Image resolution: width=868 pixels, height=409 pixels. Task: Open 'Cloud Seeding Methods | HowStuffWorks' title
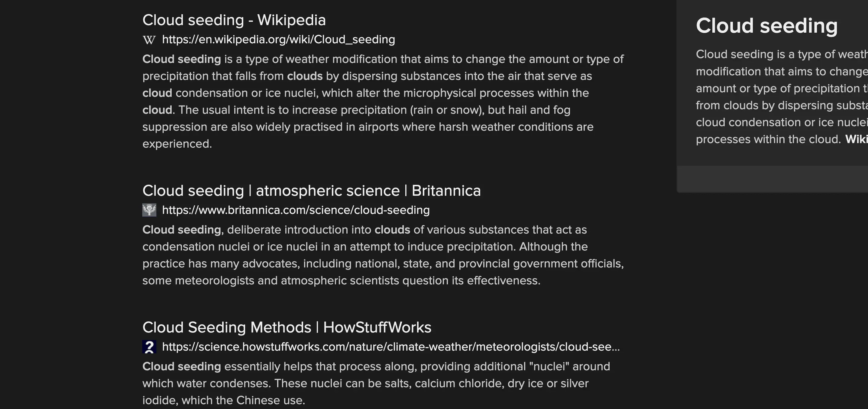tap(287, 327)
